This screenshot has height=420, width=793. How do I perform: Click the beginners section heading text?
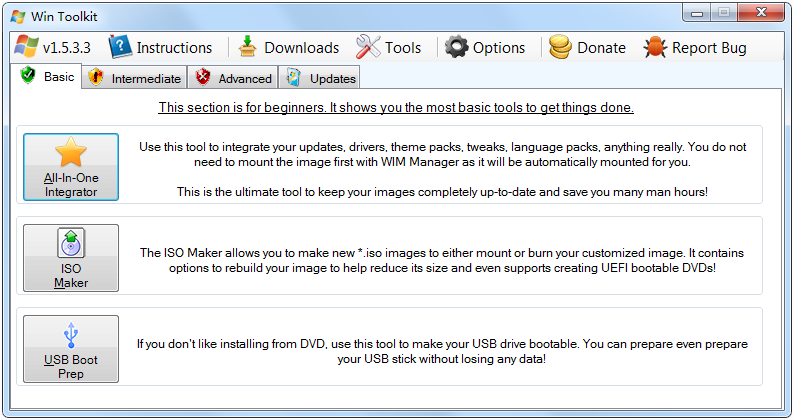pos(396,107)
